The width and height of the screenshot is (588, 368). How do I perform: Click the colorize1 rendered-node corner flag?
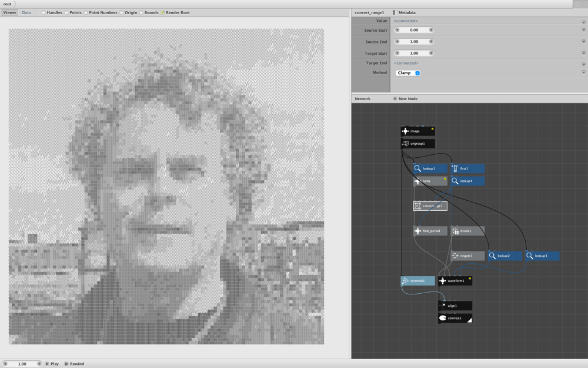(469, 320)
